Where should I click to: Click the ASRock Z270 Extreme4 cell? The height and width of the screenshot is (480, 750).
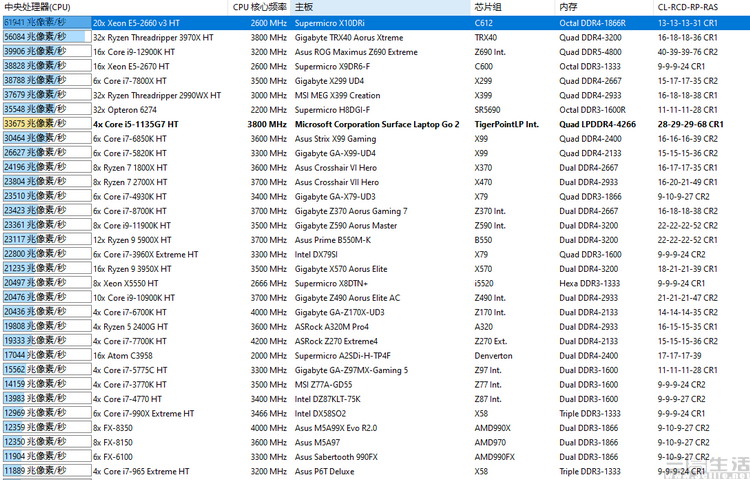[x=336, y=341]
